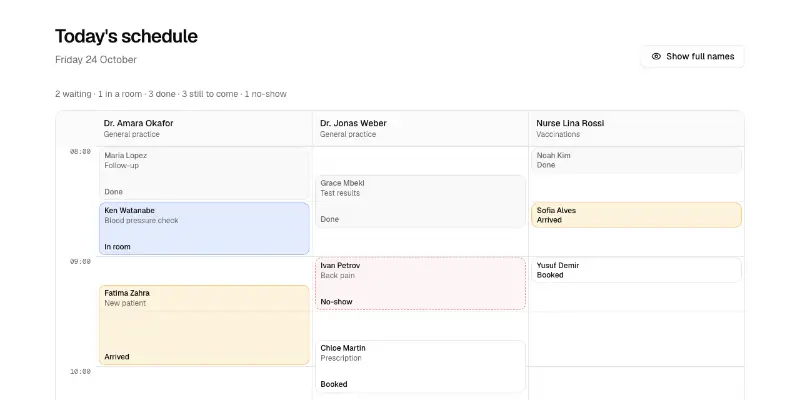The width and height of the screenshot is (800, 400).
Task: Click Arrived status on Fatima Zahra card
Action: (x=117, y=357)
